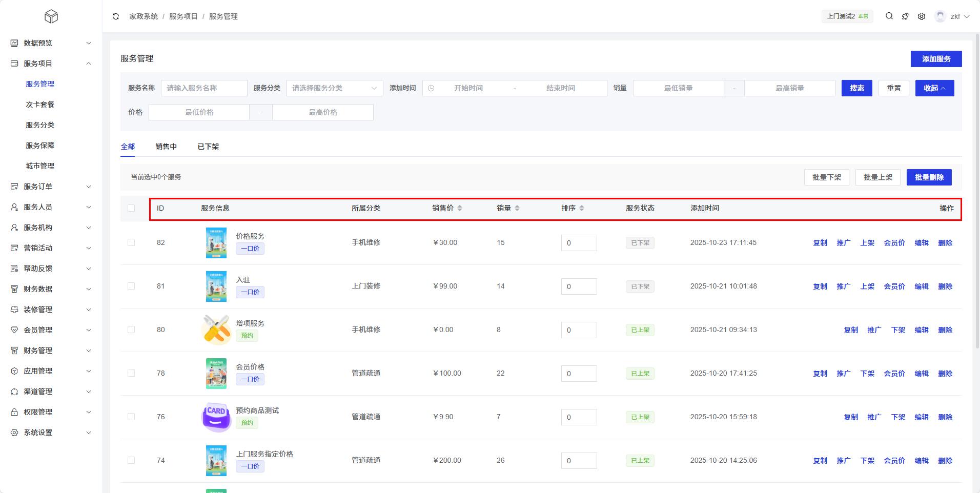Open settings gear icon in header
This screenshot has height=493, width=980.
point(922,16)
